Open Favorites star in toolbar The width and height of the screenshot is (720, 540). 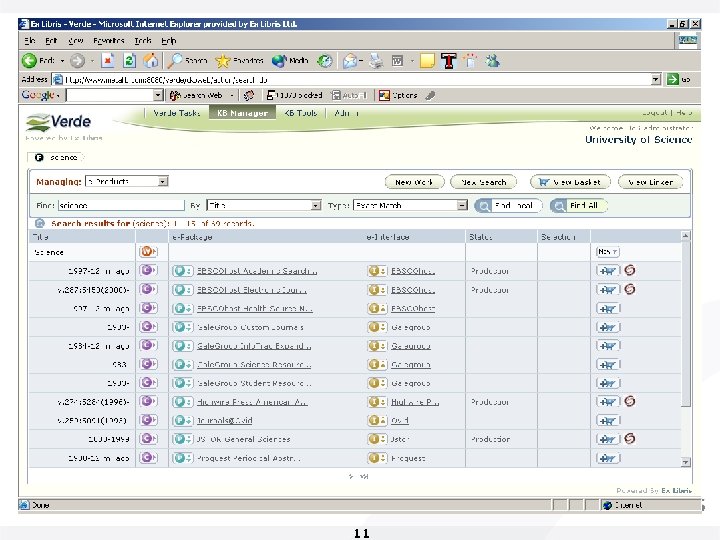(223, 61)
